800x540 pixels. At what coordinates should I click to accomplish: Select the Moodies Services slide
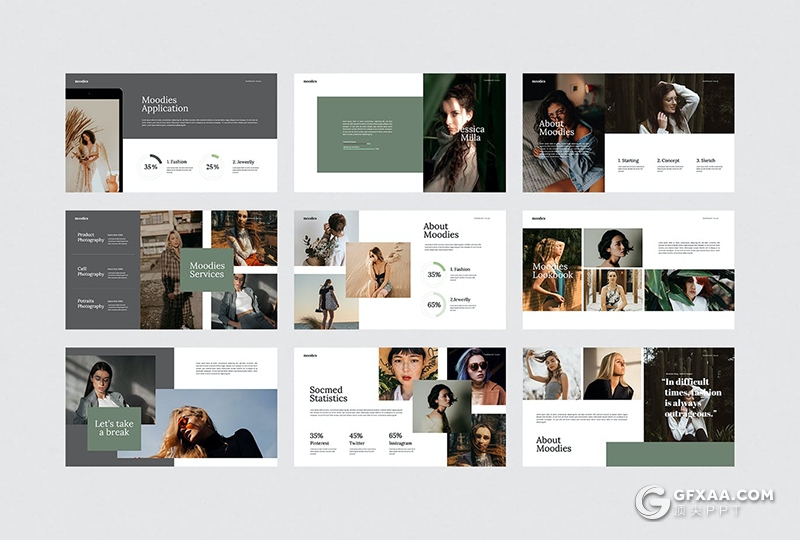171,269
